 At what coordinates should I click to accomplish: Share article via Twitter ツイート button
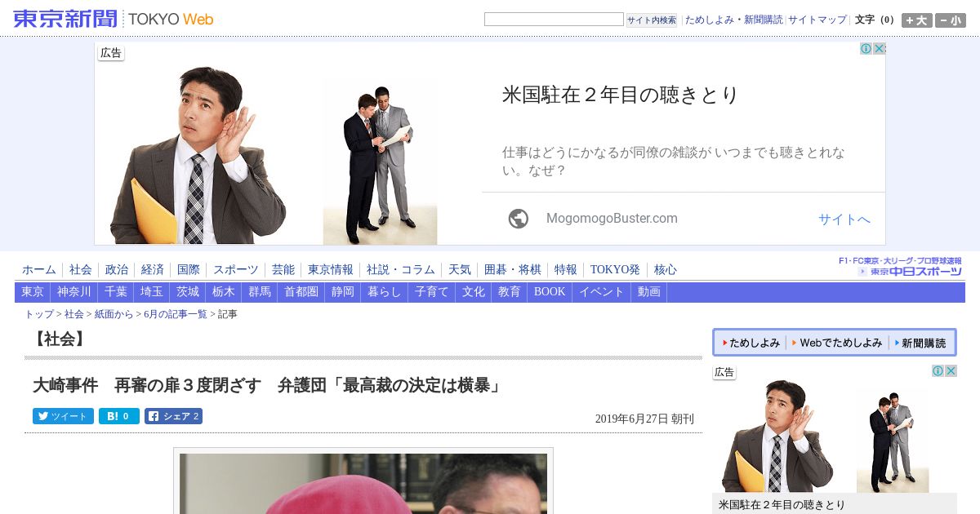tap(63, 416)
